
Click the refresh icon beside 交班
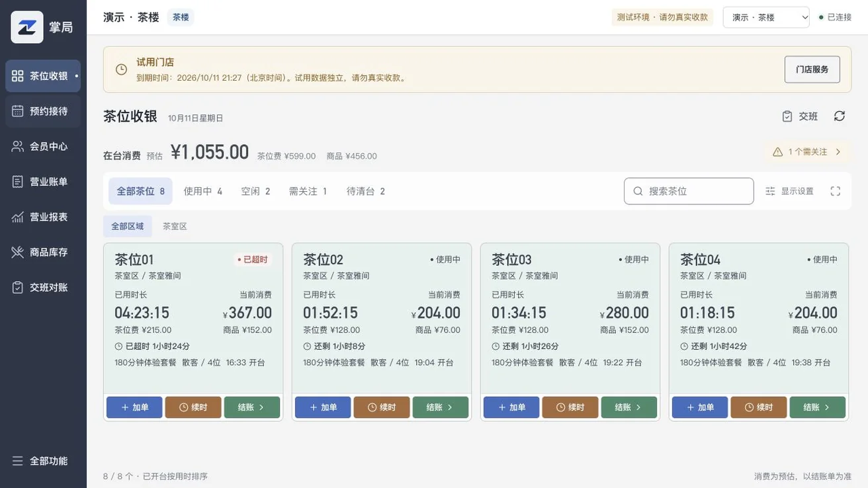840,116
